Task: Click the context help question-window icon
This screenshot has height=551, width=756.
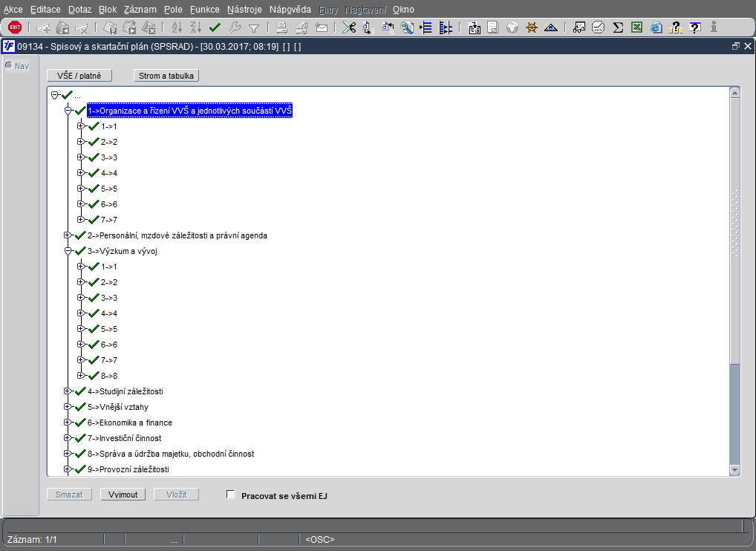Action: [695, 27]
